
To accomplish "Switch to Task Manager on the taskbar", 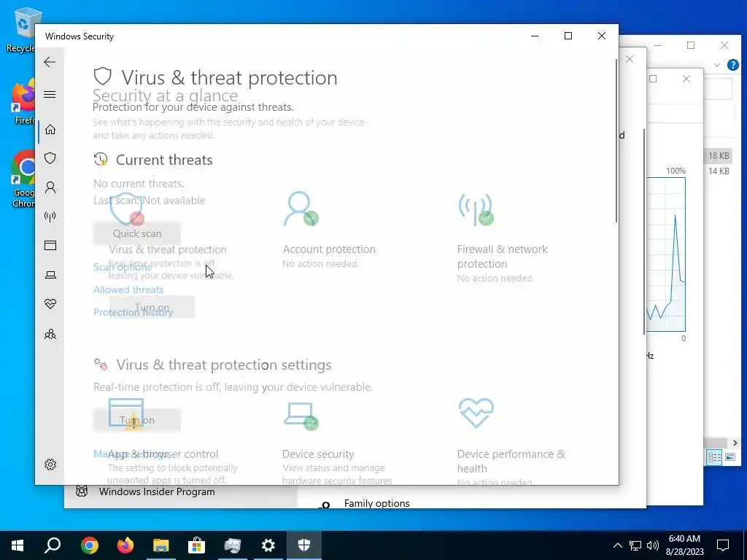I will click(x=233, y=545).
